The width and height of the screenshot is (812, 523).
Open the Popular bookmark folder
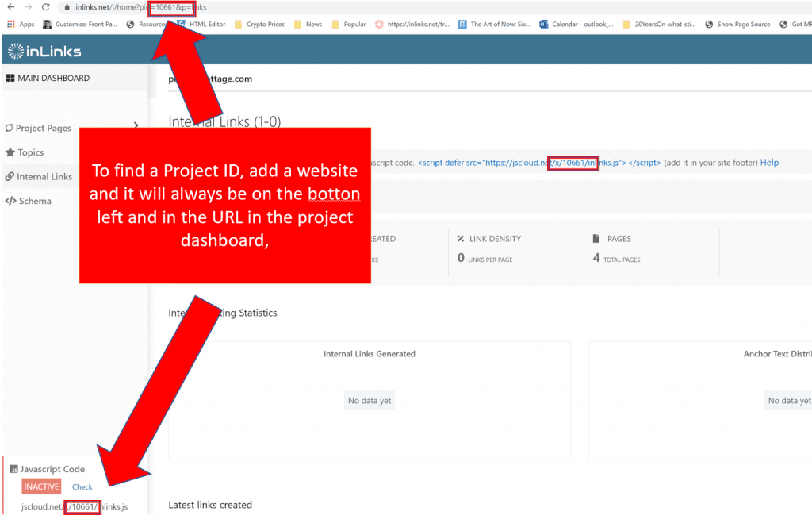click(349, 25)
